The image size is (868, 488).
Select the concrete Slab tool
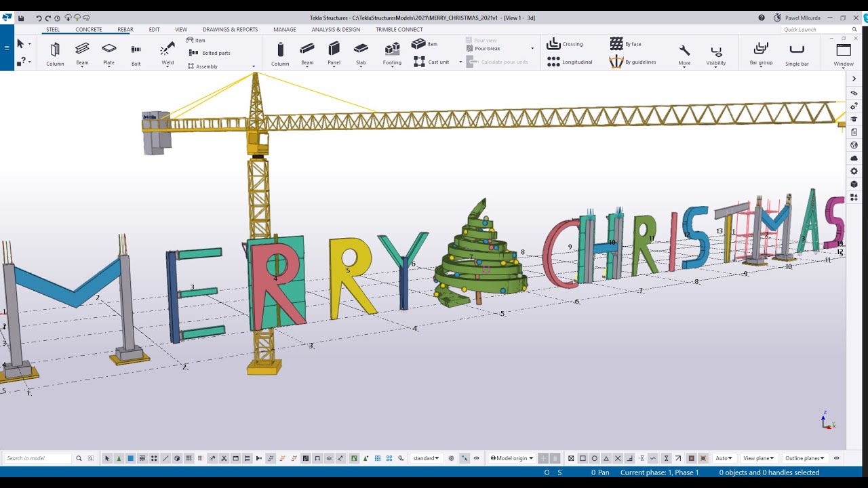click(361, 54)
